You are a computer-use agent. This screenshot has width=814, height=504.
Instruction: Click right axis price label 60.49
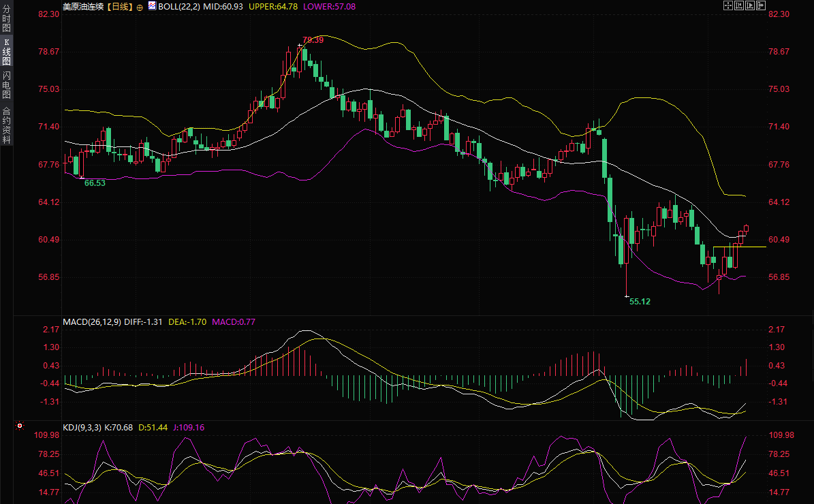(x=779, y=240)
